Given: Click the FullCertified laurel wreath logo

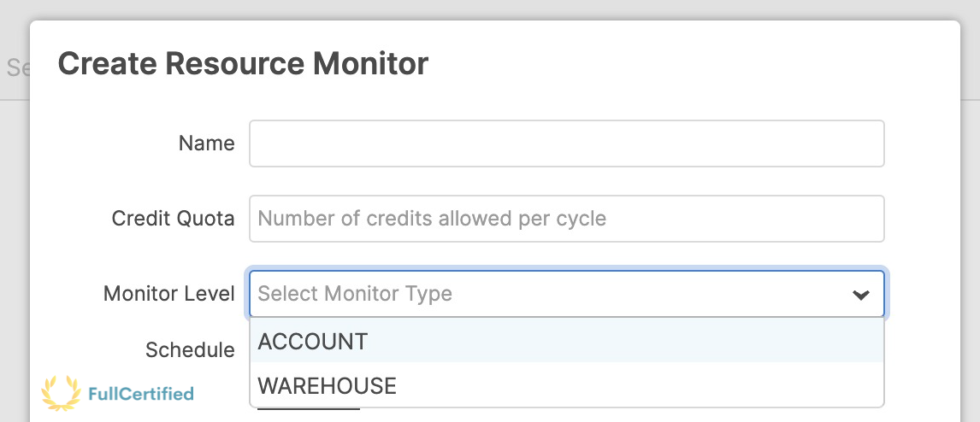Looking at the screenshot, I should pyautogui.click(x=60, y=394).
